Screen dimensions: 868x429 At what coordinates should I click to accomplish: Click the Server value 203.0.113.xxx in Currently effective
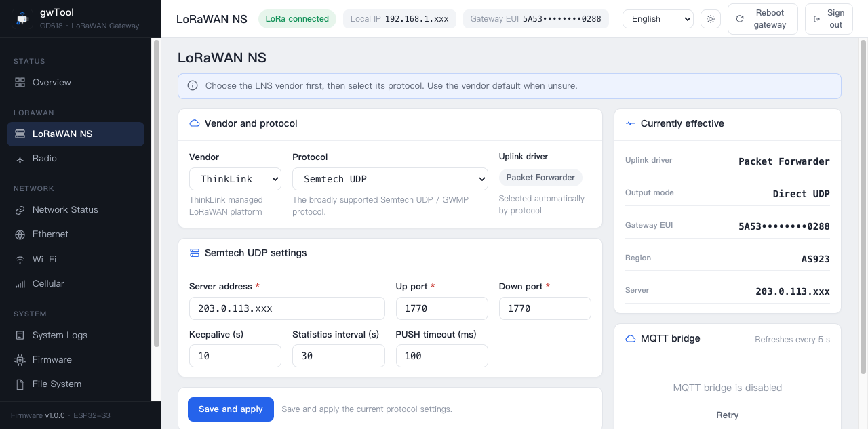793,291
